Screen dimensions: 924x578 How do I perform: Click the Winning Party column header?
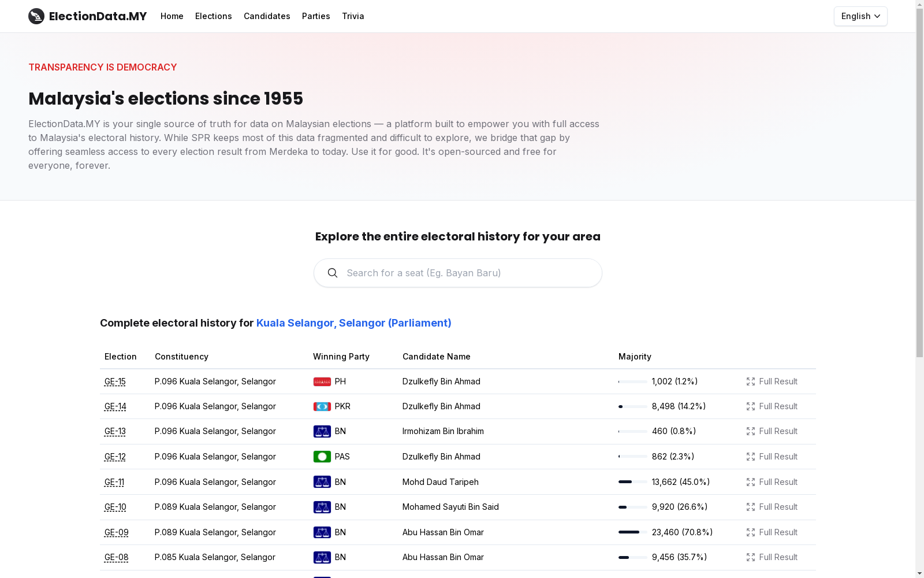pyautogui.click(x=341, y=357)
